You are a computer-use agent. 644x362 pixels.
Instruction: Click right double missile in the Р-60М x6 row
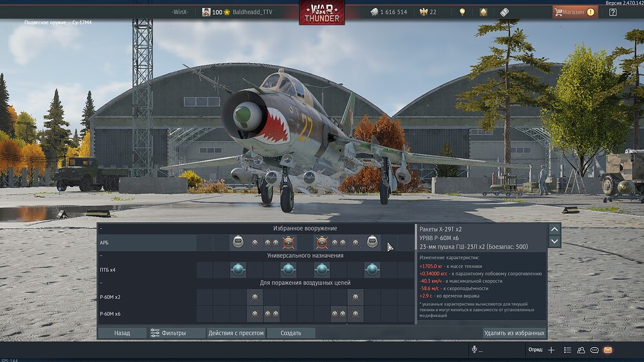pyautogui.click(x=339, y=314)
